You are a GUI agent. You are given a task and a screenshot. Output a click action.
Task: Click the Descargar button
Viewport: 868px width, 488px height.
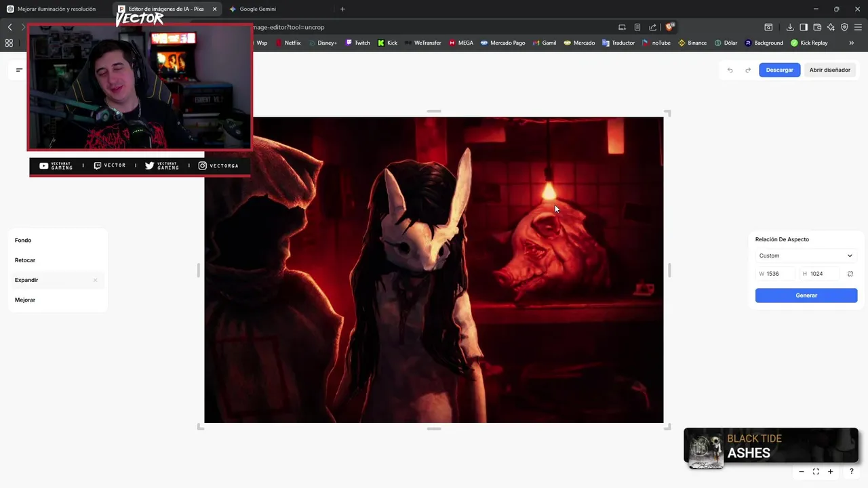[x=779, y=70]
